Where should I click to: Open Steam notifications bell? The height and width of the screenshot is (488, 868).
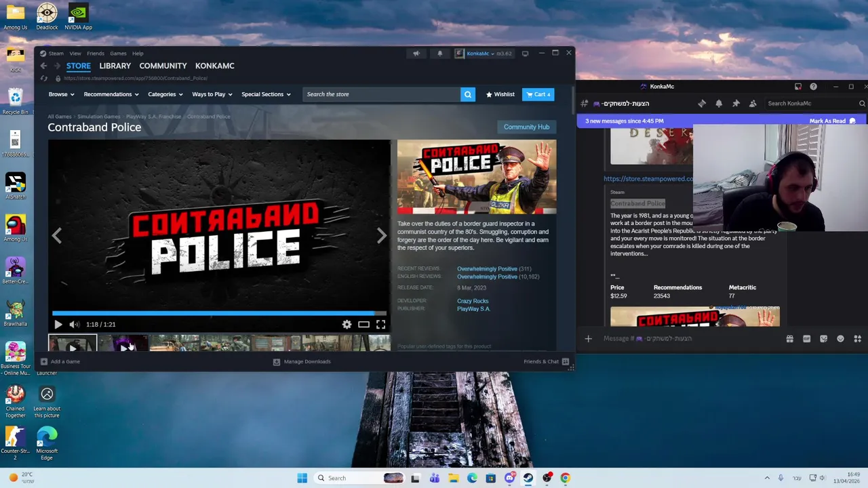pyautogui.click(x=439, y=54)
